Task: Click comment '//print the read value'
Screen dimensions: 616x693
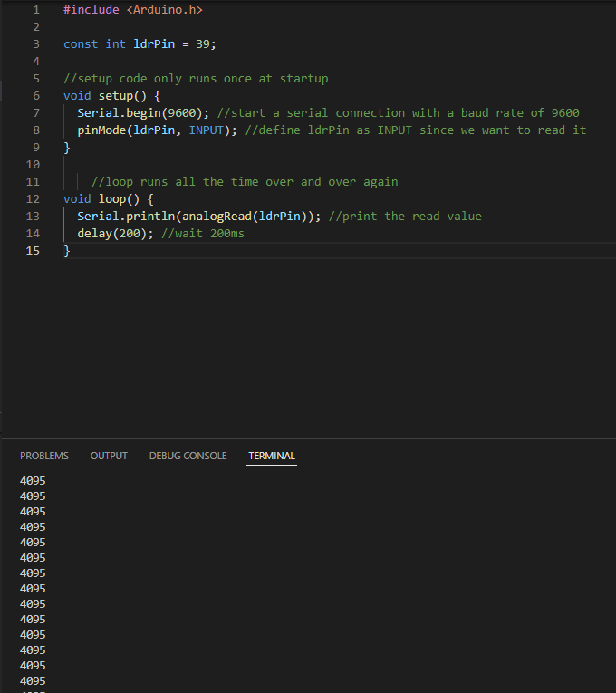Action: pos(405,217)
